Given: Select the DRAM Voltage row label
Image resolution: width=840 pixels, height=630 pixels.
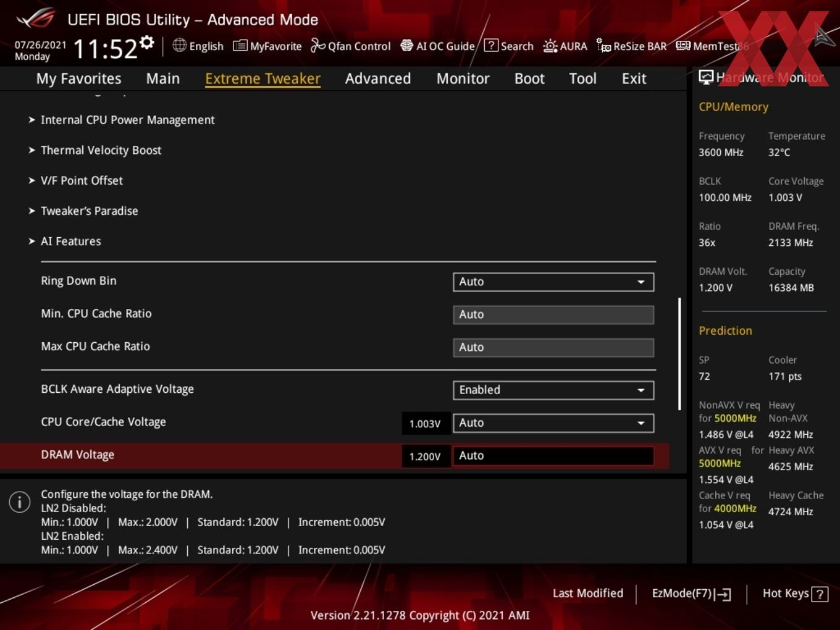Looking at the screenshot, I should pyautogui.click(x=78, y=455).
